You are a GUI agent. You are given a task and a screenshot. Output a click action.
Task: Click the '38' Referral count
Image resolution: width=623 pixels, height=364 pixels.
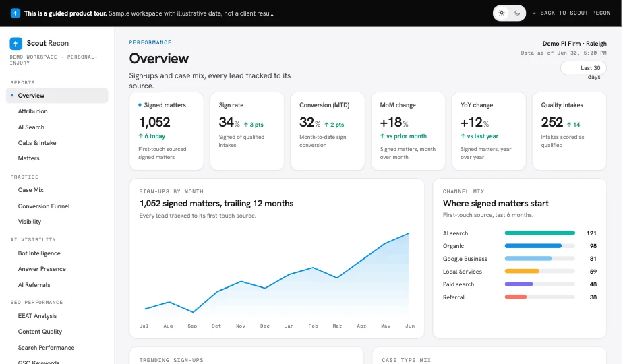click(x=593, y=297)
